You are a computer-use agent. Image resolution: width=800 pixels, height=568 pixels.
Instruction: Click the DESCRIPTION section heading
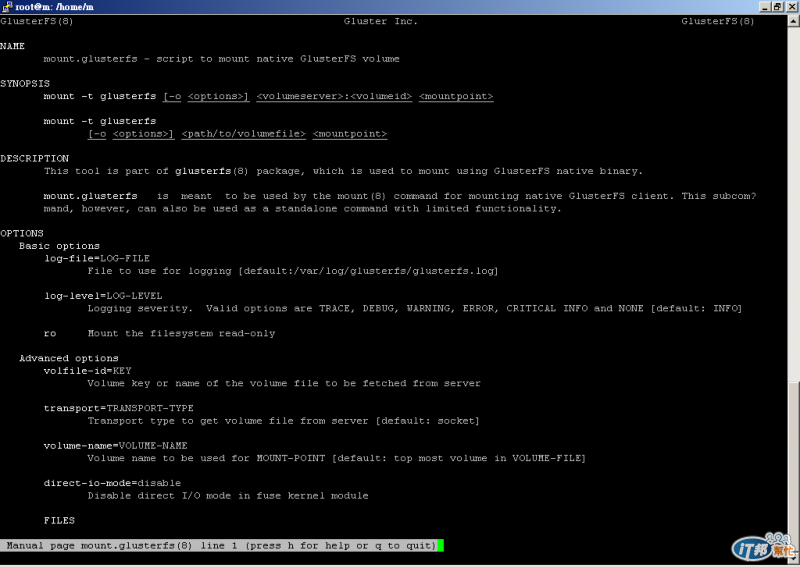pos(34,158)
